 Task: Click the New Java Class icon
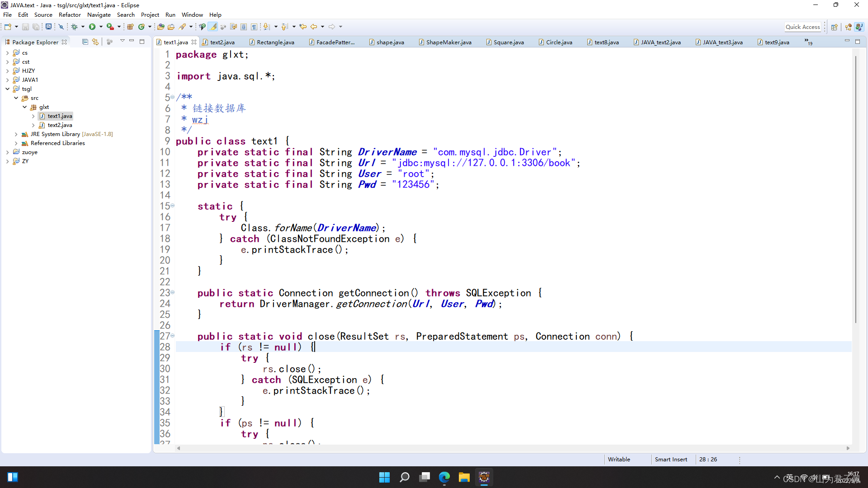click(x=142, y=27)
